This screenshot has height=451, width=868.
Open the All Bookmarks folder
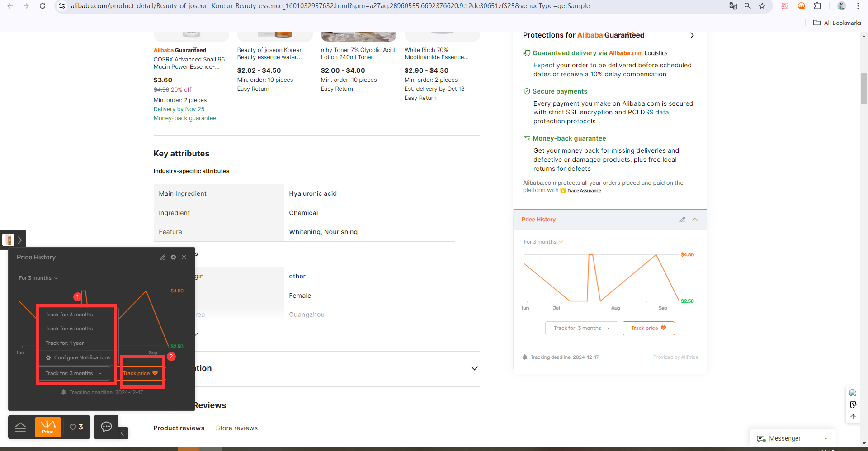click(x=837, y=23)
